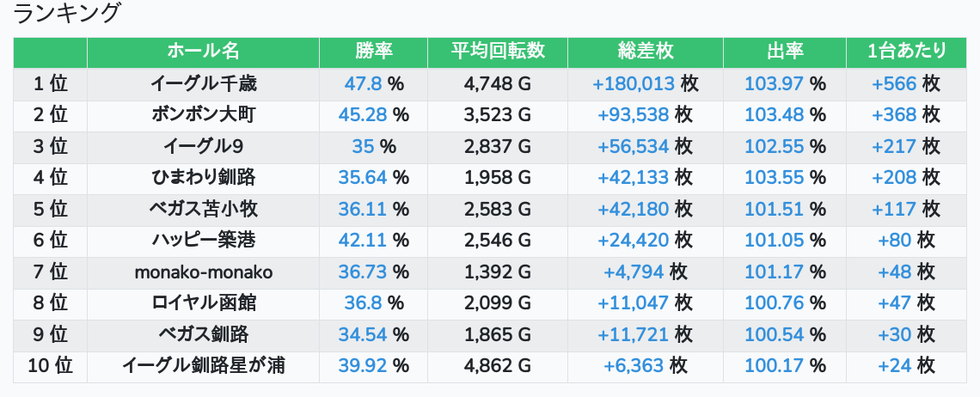Screen dimensions: 980x397
Task: Select the 103.48 payout rate value
Action: point(774,115)
